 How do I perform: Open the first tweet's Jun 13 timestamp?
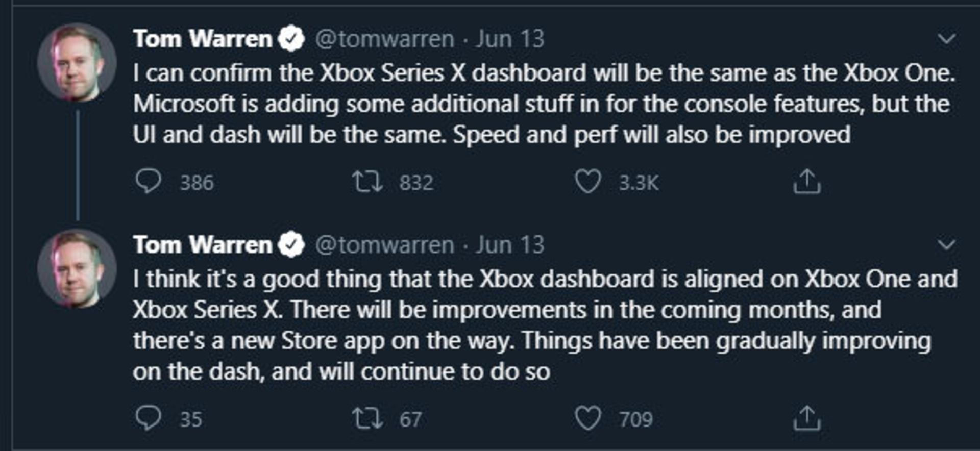510,39
